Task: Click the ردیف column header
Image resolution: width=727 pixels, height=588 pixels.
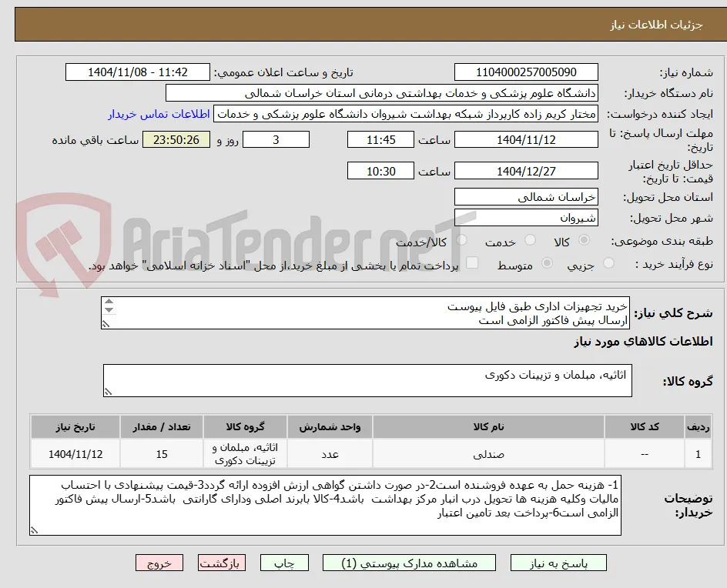Action: tap(698, 426)
